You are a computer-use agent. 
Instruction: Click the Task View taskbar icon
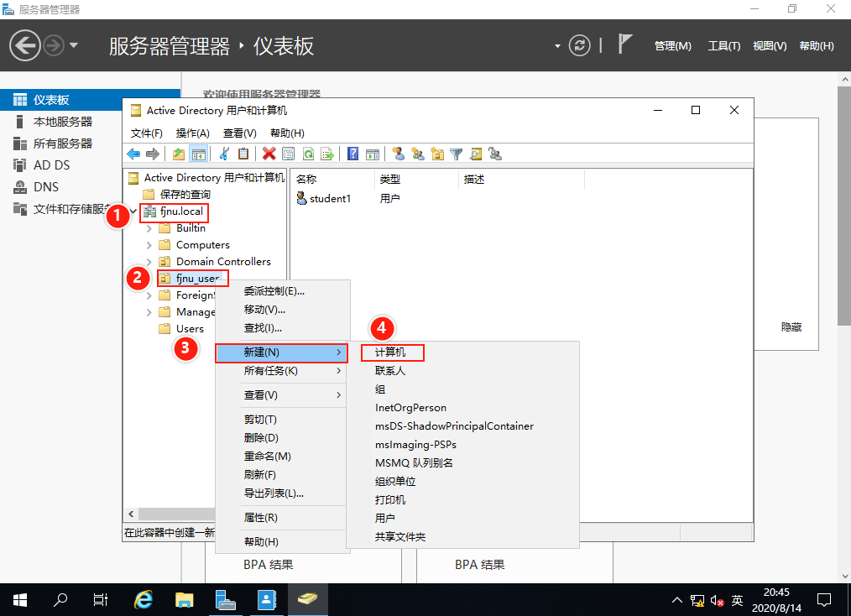[x=101, y=600]
